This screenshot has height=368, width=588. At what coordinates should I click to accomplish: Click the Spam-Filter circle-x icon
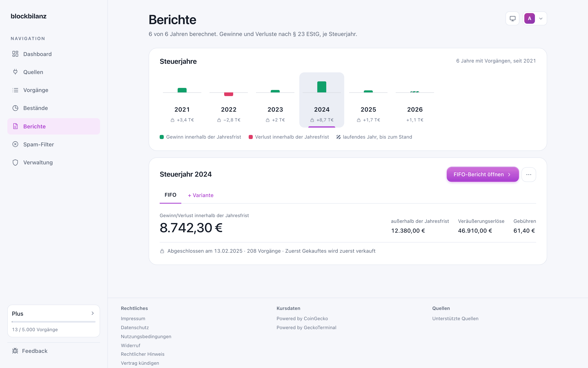(15, 144)
